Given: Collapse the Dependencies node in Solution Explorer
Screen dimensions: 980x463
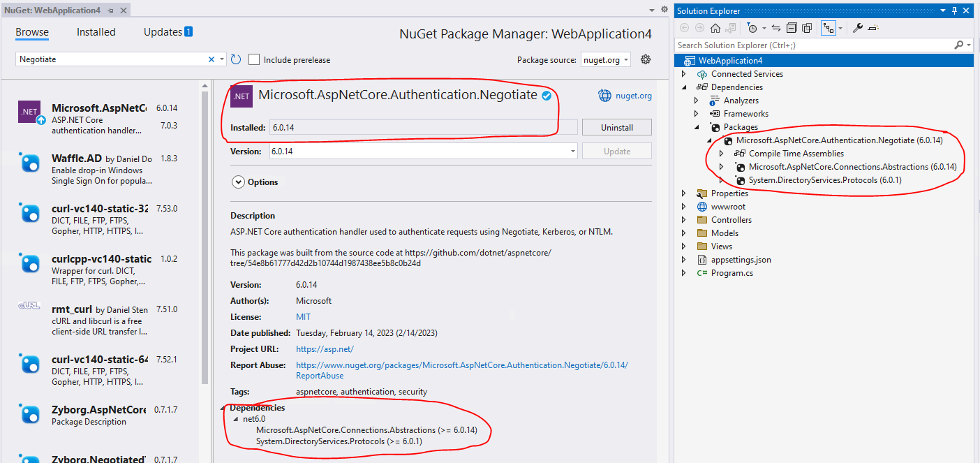Looking at the screenshot, I should (x=684, y=87).
